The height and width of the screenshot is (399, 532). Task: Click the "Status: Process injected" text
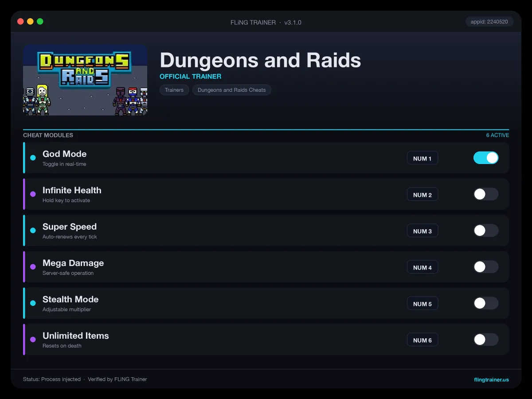pyautogui.click(x=52, y=379)
